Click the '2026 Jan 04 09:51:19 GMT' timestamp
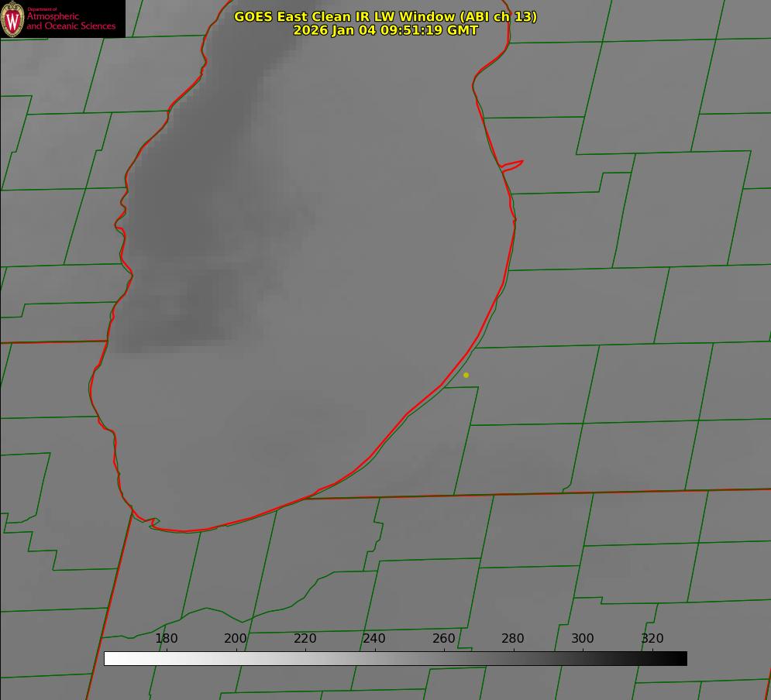 tap(386, 30)
